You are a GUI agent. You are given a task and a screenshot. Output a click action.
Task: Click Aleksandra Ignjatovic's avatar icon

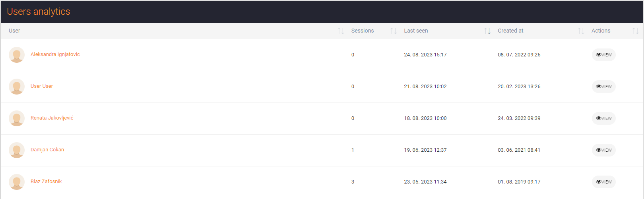(17, 55)
